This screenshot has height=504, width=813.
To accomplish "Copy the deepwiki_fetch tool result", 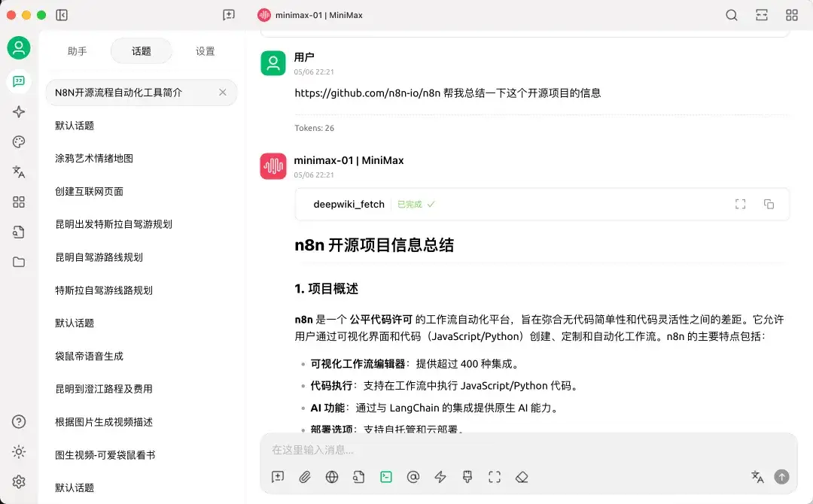I will pos(769,204).
